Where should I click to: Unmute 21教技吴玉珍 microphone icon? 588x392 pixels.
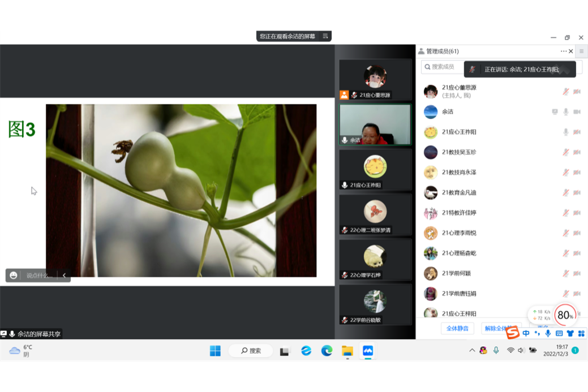[565, 152]
